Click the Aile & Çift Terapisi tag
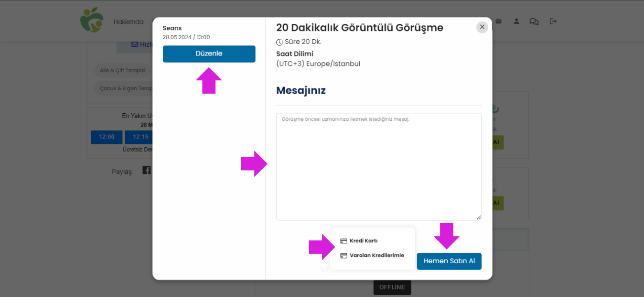The image size is (644, 301). point(123,70)
